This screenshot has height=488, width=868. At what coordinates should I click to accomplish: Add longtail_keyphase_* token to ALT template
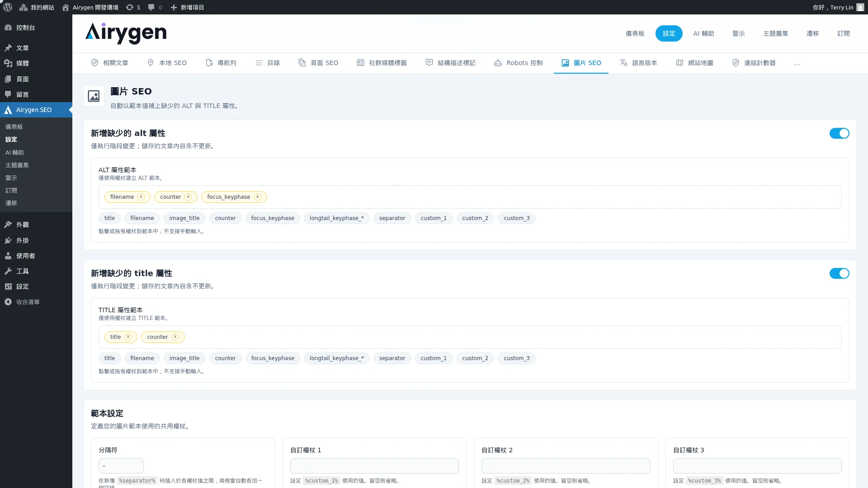pos(336,218)
